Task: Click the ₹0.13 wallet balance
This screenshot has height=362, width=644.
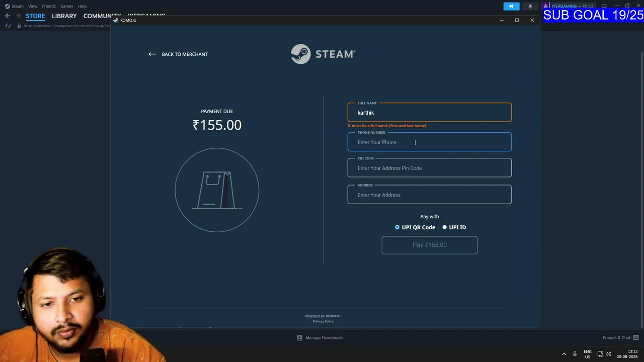Action: (588, 6)
